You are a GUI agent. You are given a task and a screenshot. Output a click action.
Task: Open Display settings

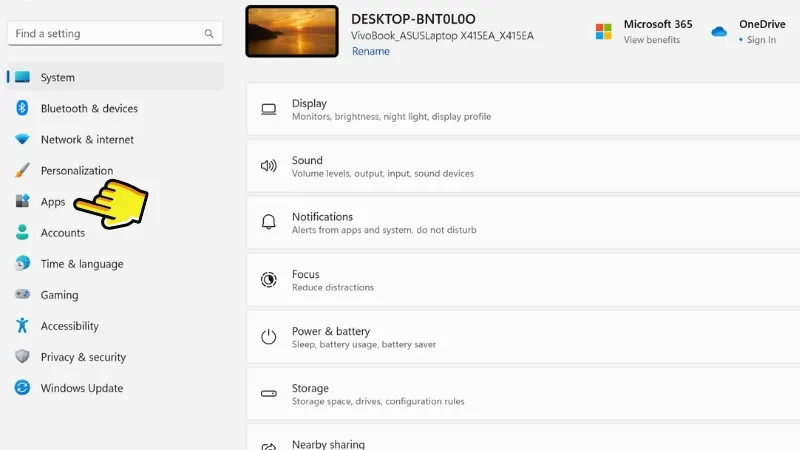coord(520,109)
